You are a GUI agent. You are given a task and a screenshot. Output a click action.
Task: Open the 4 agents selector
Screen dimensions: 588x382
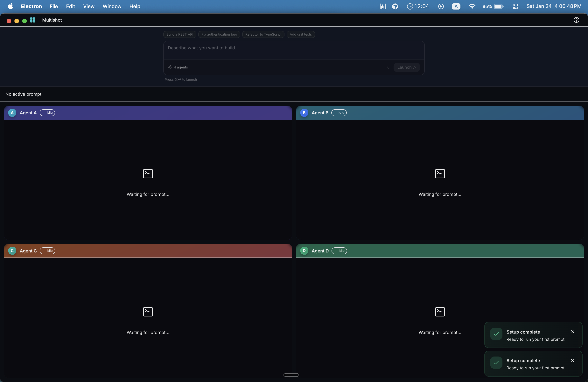178,67
